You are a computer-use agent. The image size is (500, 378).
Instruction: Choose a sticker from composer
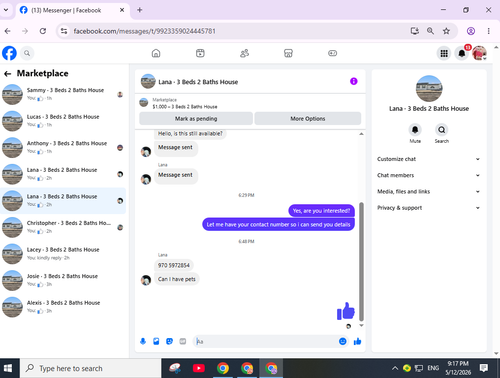click(x=169, y=341)
